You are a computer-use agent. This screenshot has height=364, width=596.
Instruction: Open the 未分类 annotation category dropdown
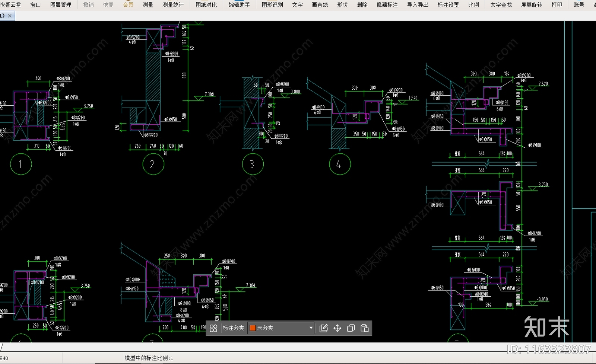[x=281, y=328]
